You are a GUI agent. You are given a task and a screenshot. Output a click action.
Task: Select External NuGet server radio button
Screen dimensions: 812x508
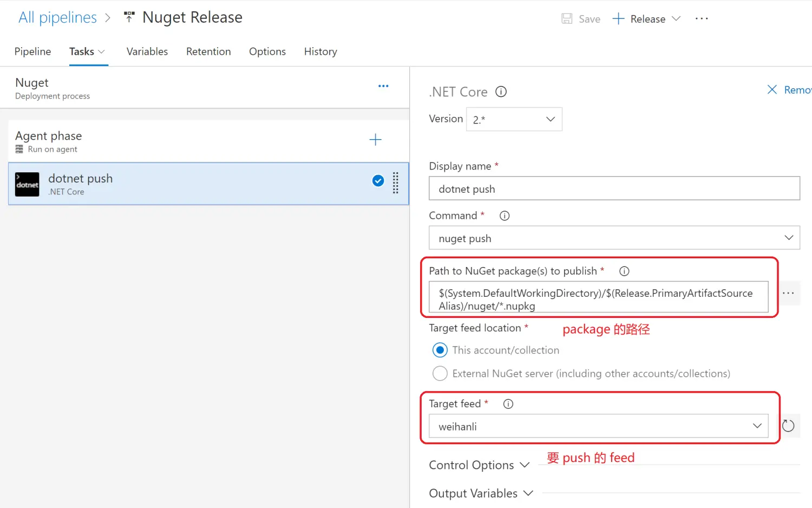(x=440, y=374)
